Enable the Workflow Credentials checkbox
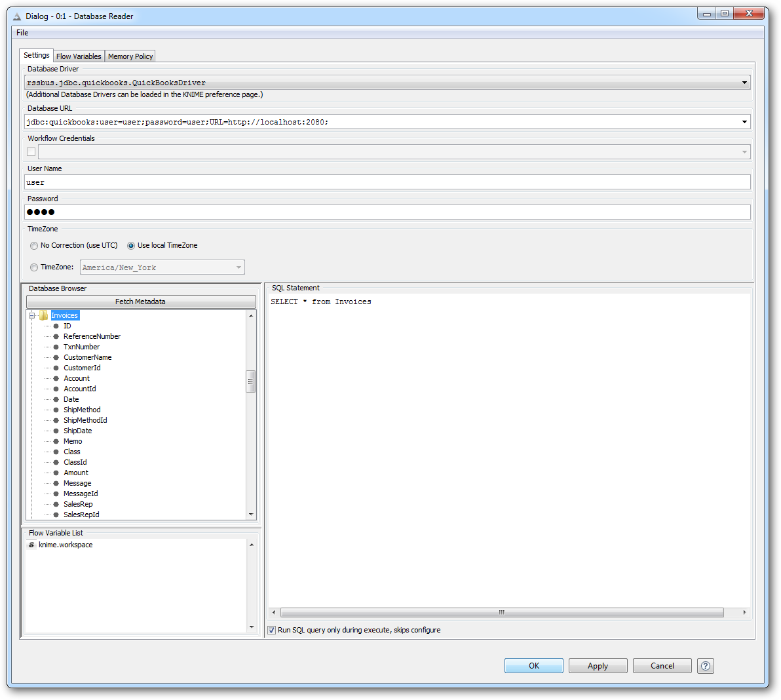Screen dimensions: 781x700 click(31, 152)
